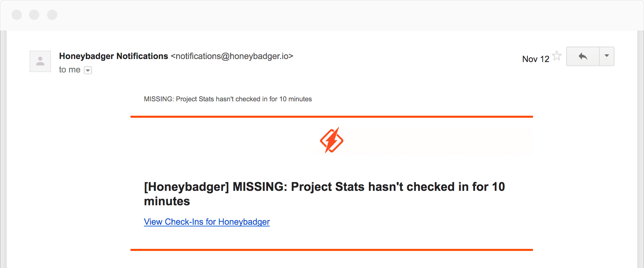Click the word 'minutes' in the heading

[x=167, y=201]
